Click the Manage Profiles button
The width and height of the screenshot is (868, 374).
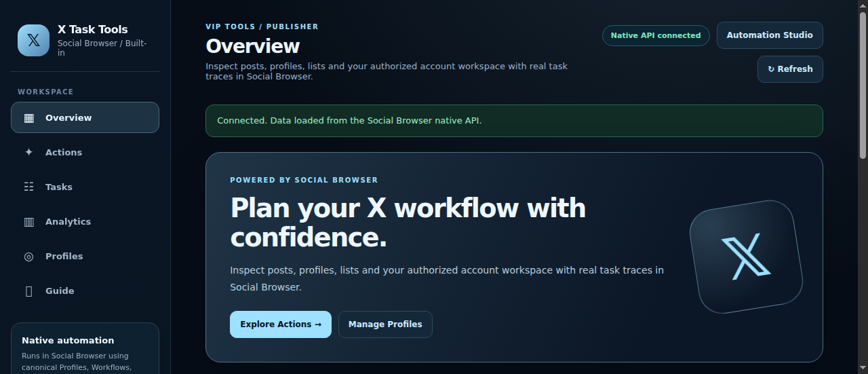385,324
